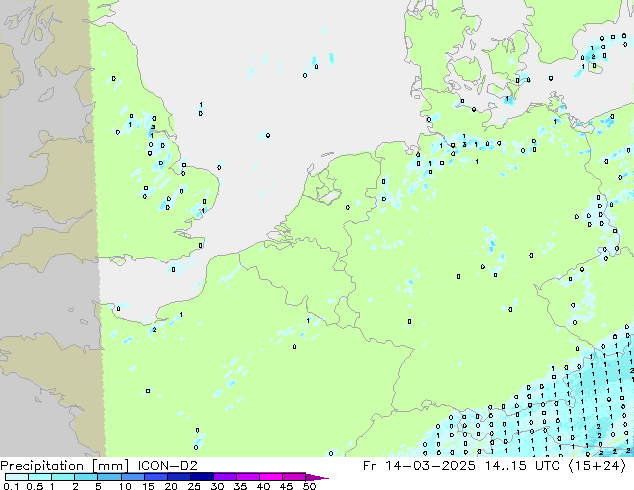634x490 pixels.
Task: Click the "25" legend scale label
Action: point(194,486)
